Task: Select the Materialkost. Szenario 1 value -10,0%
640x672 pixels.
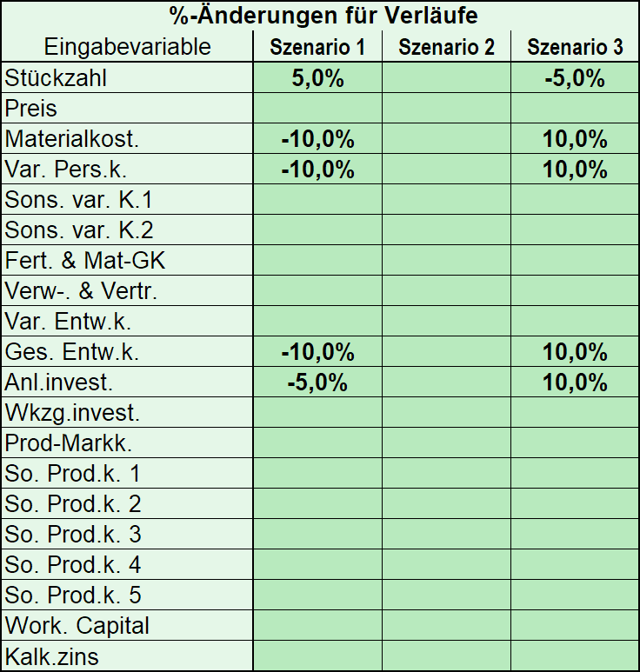Action: (317, 138)
